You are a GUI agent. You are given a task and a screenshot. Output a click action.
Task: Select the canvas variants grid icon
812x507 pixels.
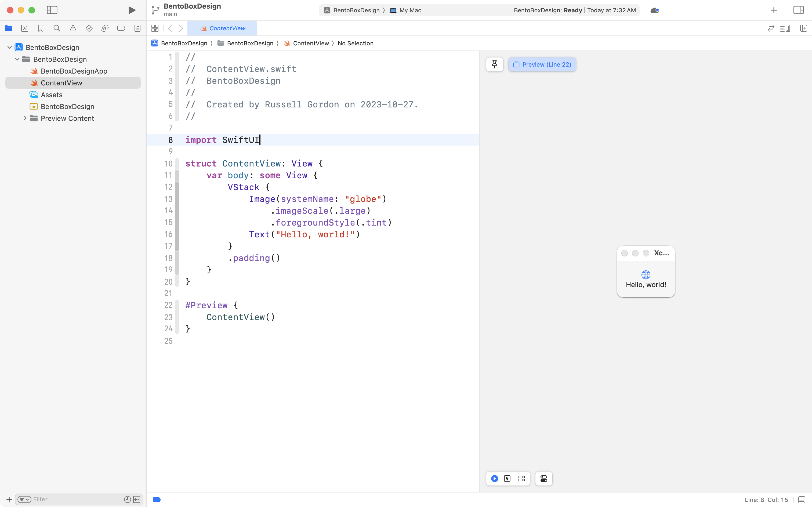click(x=521, y=479)
